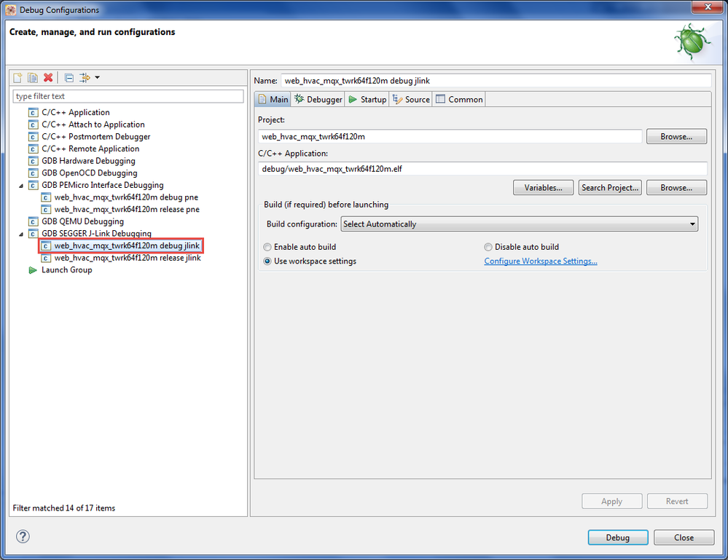Select the twrk64f120m release jlink configuration
This screenshot has height=560, width=728.
point(128,258)
